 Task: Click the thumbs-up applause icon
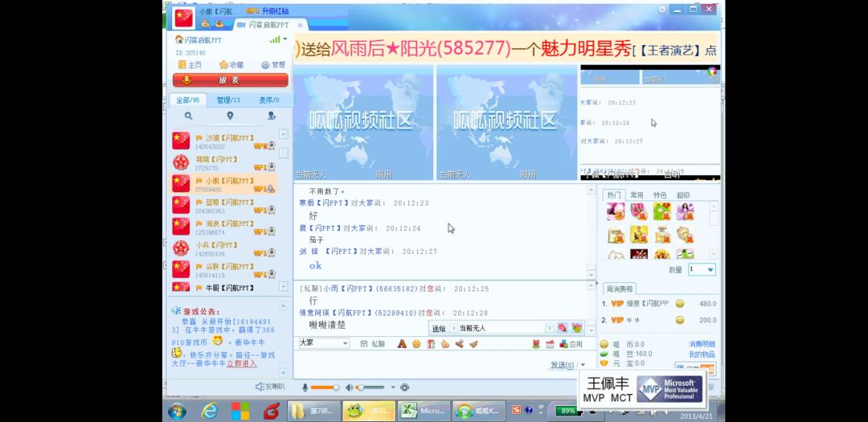[445, 344]
